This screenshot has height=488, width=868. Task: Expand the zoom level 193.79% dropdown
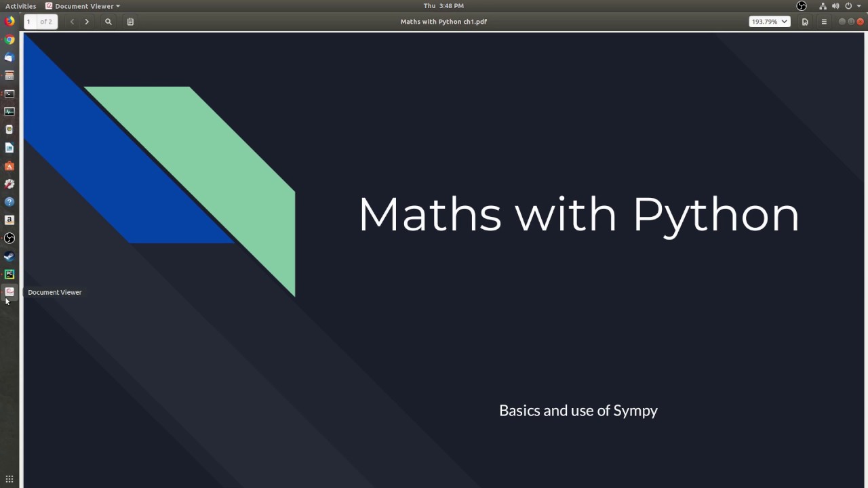pos(769,22)
